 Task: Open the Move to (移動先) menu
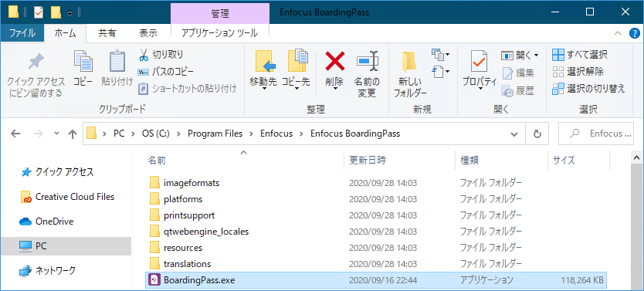coord(263,70)
